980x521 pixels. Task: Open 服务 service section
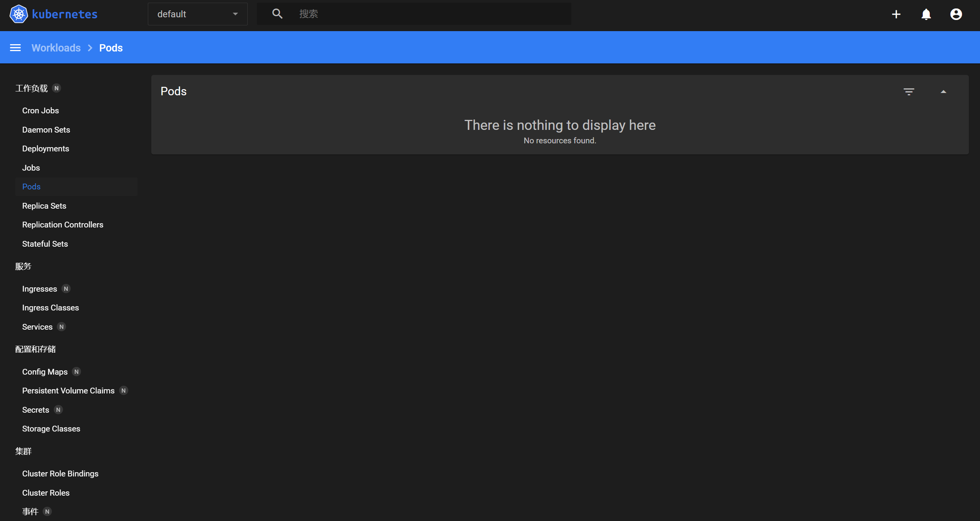point(23,266)
